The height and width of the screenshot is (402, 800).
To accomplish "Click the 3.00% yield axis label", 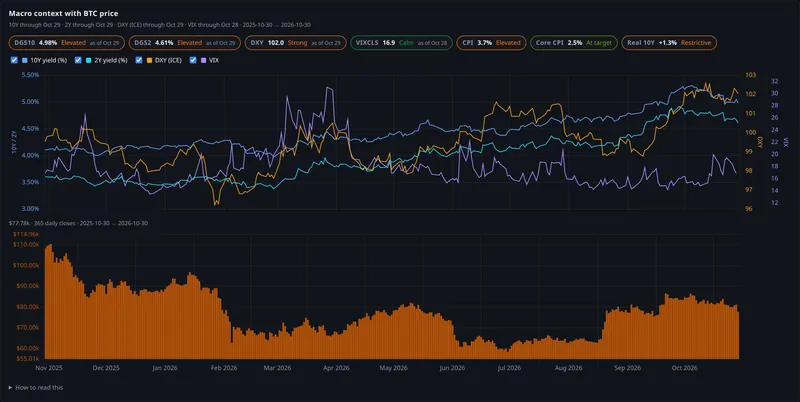I will (x=31, y=209).
